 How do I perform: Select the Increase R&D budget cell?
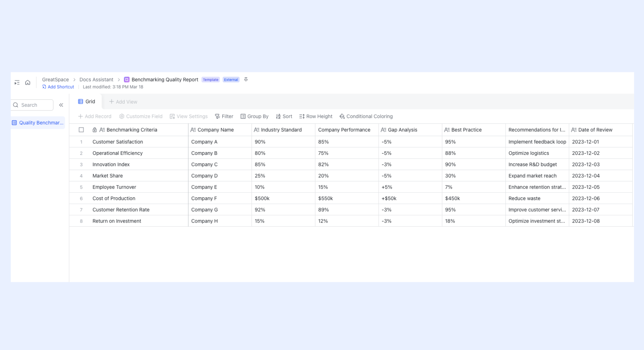[x=537, y=164]
